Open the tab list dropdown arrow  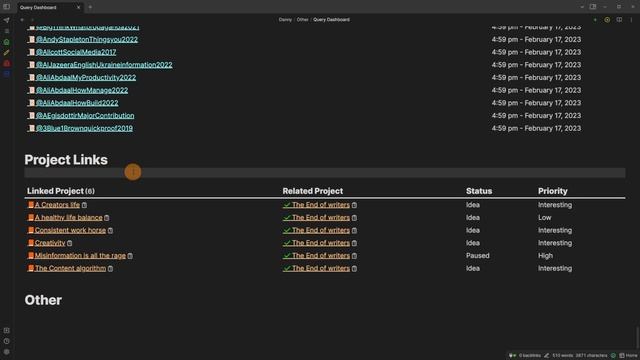[582, 7]
